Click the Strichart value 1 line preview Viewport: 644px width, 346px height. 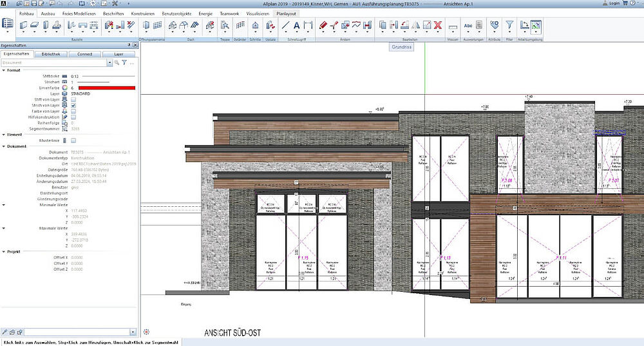pos(93,82)
